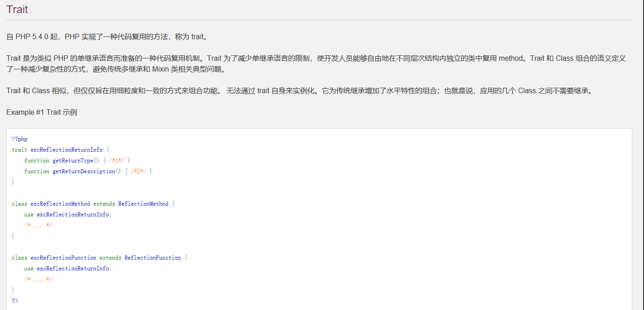Click the getReturnType function name
This screenshot has width=644, height=310.
click(x=72, y=161)
